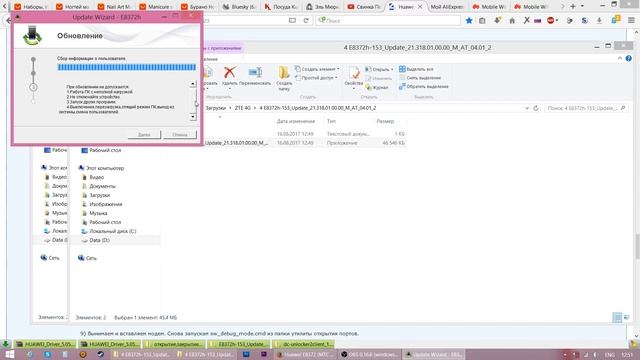Viewport: 640px width, 360px height.
Task: Open the Windows Start button
Action: click(x=10, y=354)
